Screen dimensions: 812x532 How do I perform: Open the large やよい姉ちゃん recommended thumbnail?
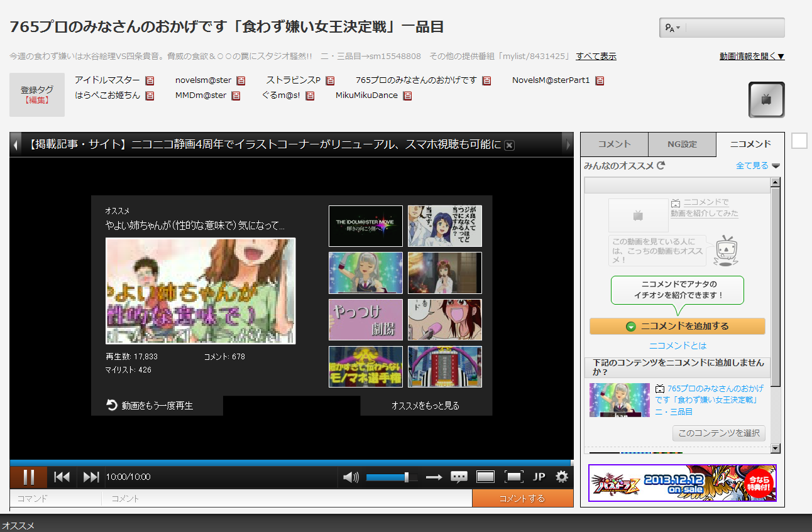tap(200, 291)
